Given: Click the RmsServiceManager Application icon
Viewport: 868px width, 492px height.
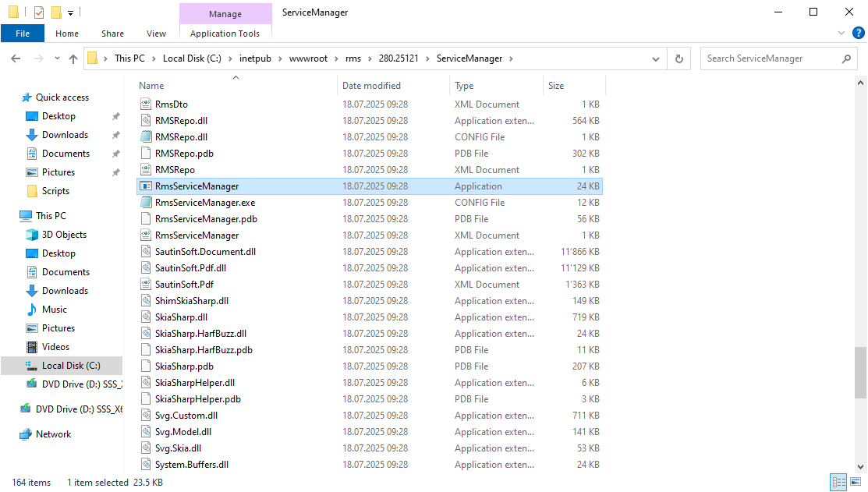Looking at the screenshot, I should pos(146,186).
